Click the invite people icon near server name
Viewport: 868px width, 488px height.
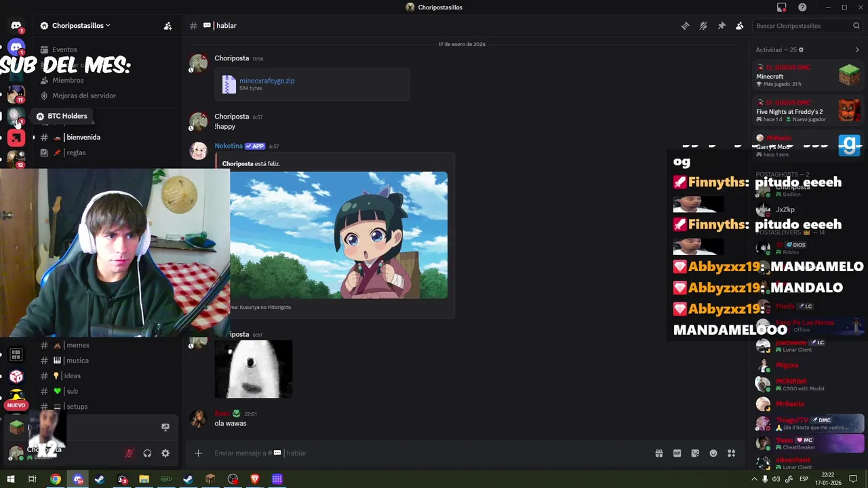point(167,26)
